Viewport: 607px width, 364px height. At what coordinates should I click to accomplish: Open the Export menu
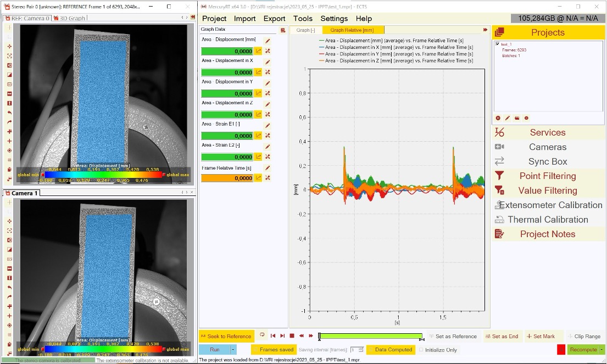click(274, 18)
